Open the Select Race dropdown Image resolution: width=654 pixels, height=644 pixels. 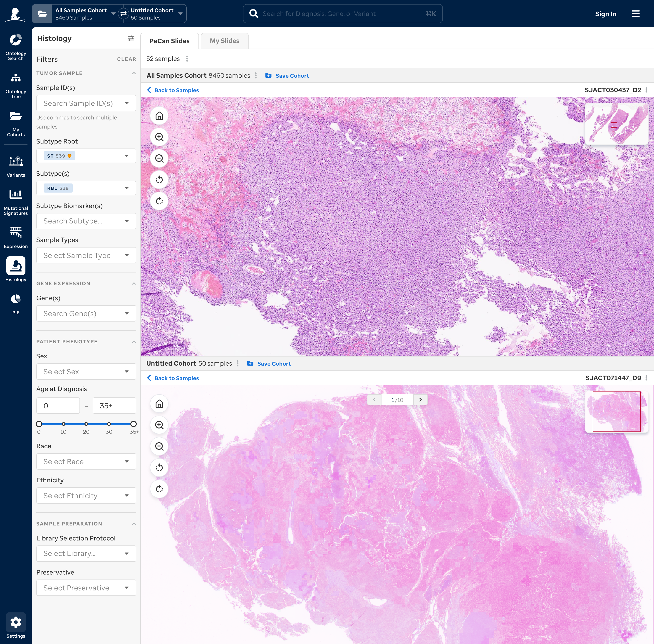86,461
